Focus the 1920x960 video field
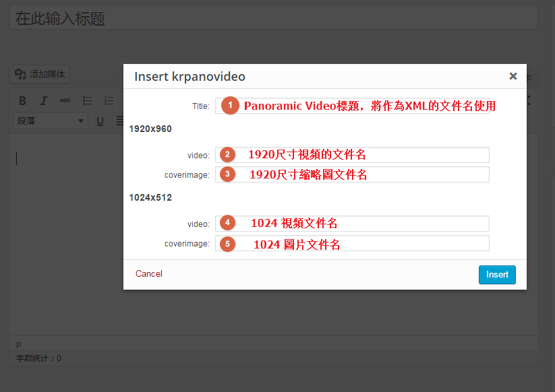Image resolution: width=555 pixels, height=392 pixels. [352, 155]
